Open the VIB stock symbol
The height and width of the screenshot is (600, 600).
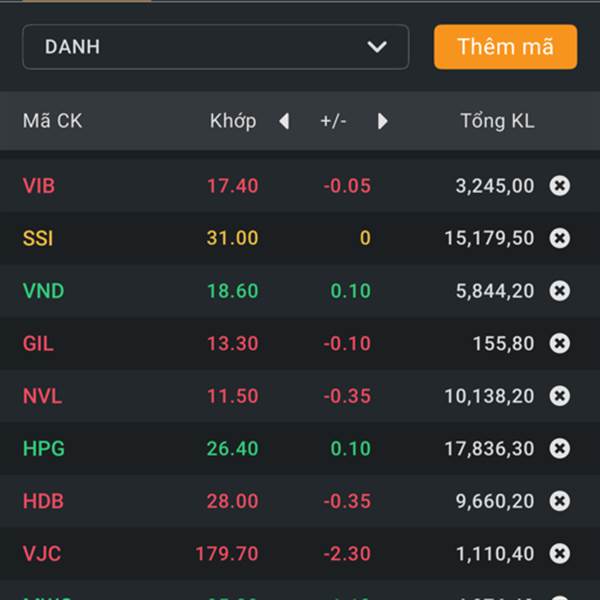[39, 185]
